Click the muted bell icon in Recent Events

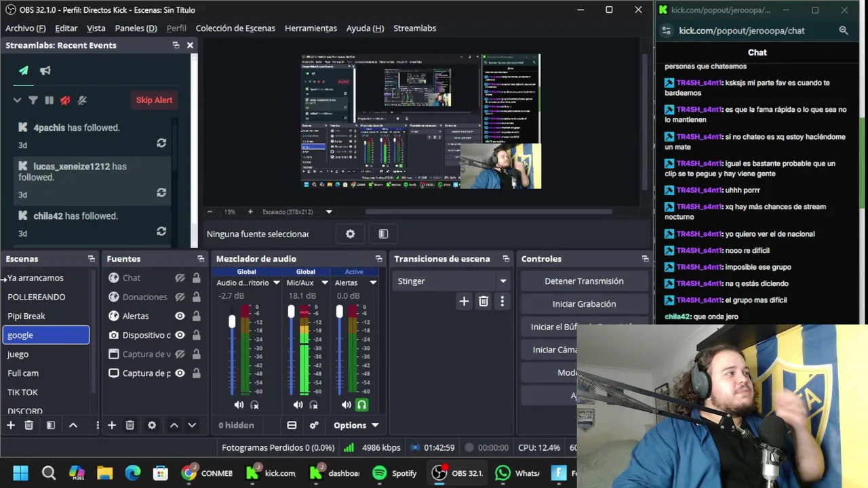tap(82, 100)
